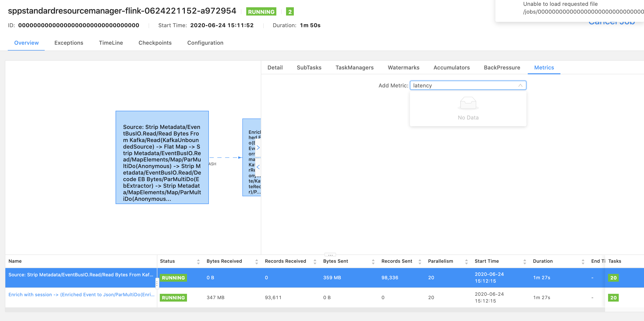This screenshot has height=321, width=644.
Task: Click the Add Metric latency input field
Action: (463, 85)
